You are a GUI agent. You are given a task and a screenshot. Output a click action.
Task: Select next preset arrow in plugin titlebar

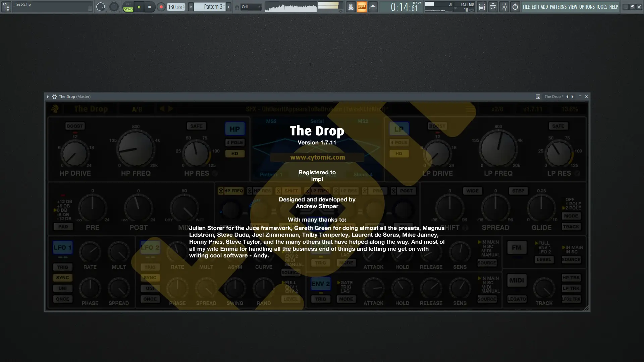point(573,97)
